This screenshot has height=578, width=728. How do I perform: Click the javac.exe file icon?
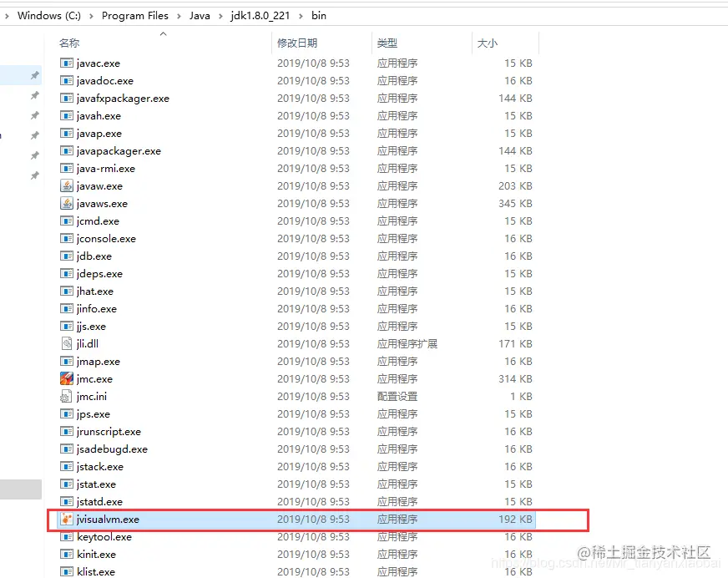[67, 63]
